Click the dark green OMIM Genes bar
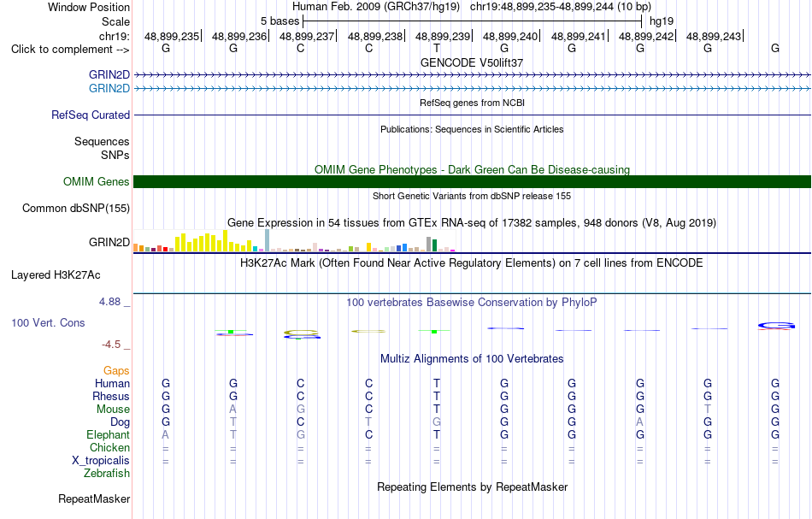This screenshot has height=519, width=812. click(x=472, y=182)
